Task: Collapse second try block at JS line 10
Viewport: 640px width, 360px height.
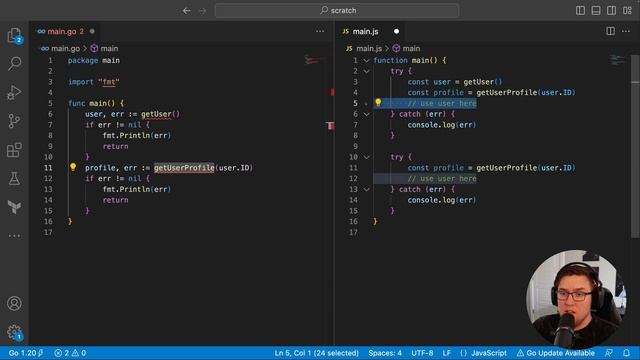Action: pyautogui.click(x=367, y=157)
